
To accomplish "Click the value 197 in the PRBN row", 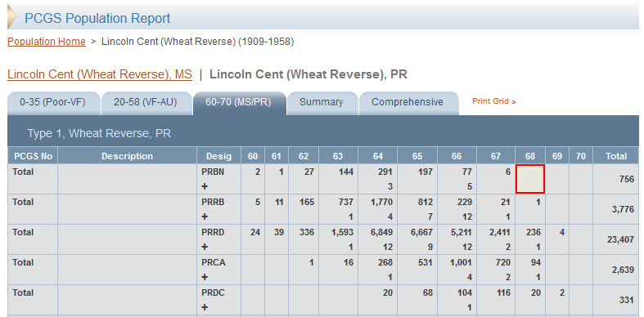I will click(x=426, y=172).
